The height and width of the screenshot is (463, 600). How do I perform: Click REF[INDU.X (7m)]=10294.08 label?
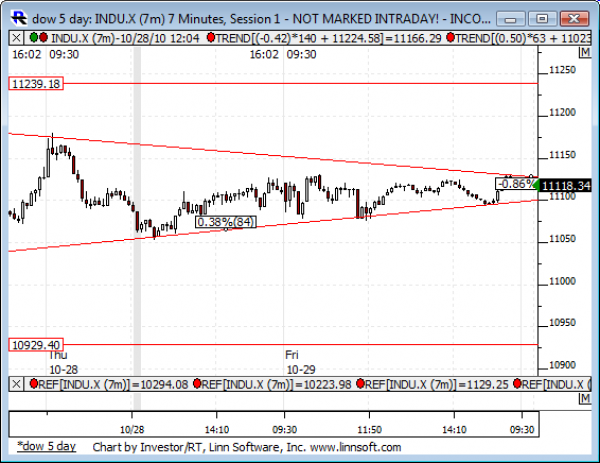114,384
